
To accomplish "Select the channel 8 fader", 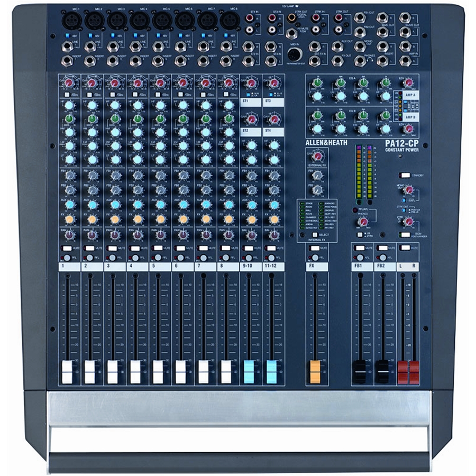I will [x=226, y=372].
